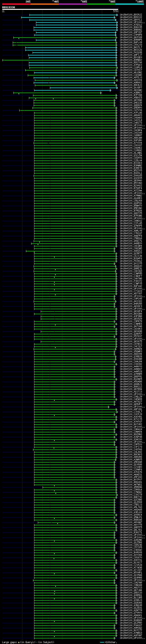Select hit UniRef100_Q9FYQ7
146x644 pixels.
131,32
